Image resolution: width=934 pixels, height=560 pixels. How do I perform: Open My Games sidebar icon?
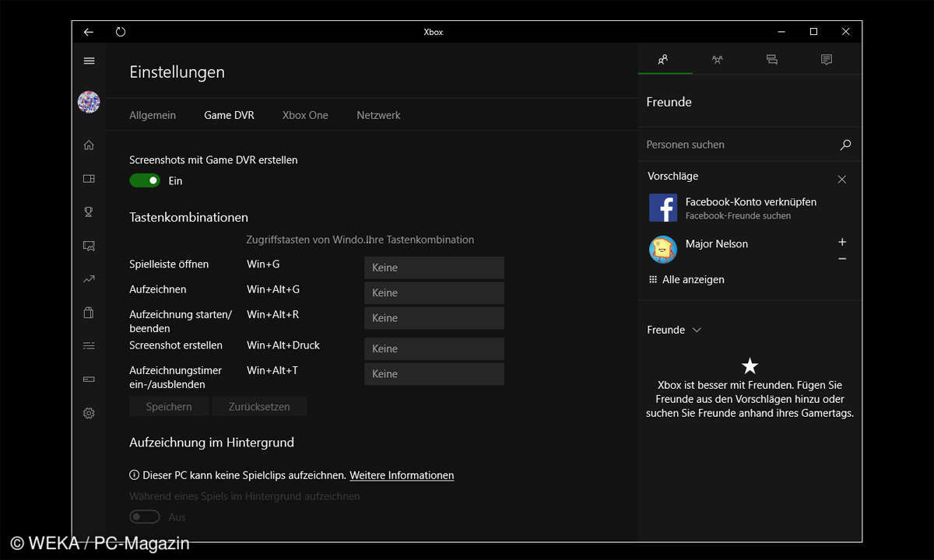click(89, 178)
